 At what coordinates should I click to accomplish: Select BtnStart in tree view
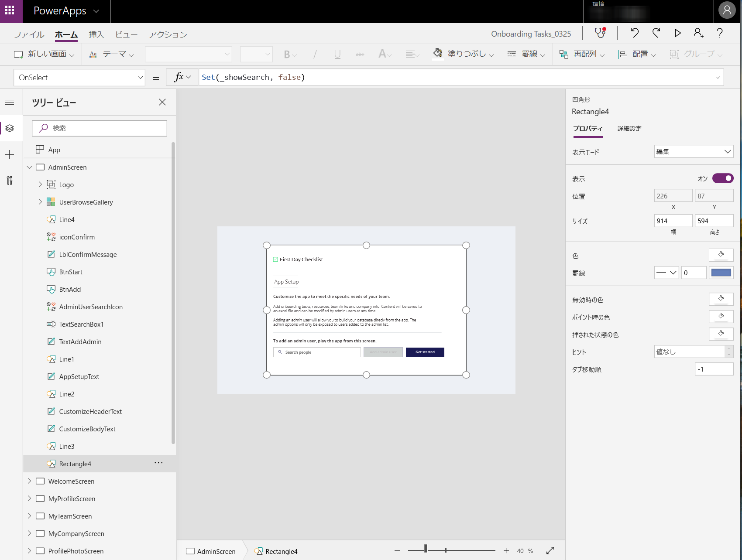click(x=100, y=272)
